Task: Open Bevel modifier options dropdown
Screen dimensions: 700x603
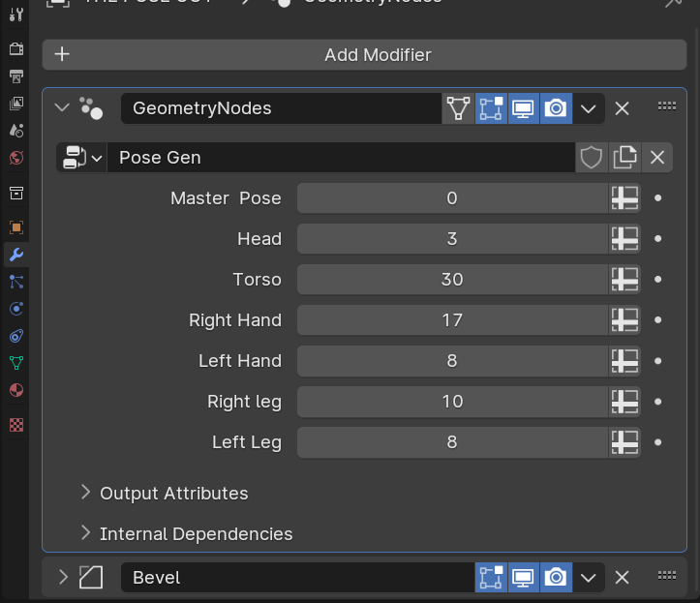Action: [x=589, y=578]
